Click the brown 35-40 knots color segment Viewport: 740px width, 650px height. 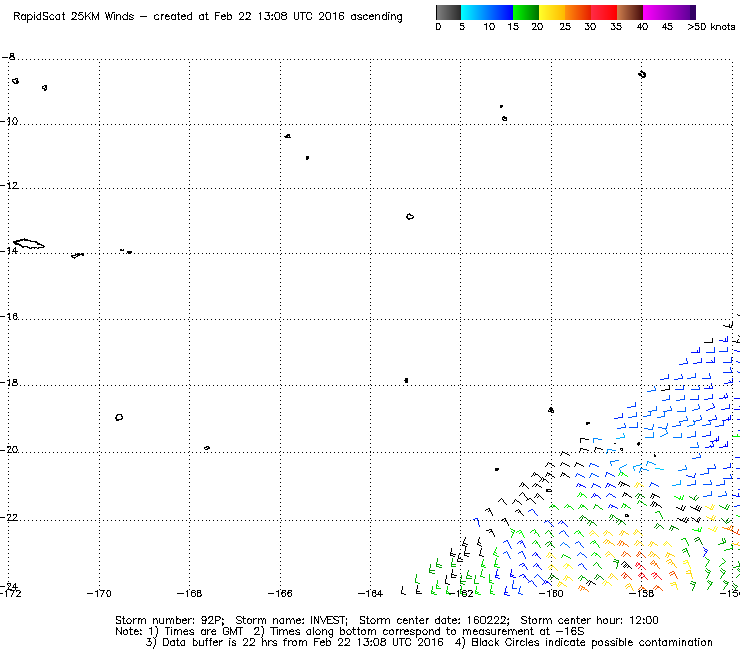pyautogui.click(x=630, y=12)
